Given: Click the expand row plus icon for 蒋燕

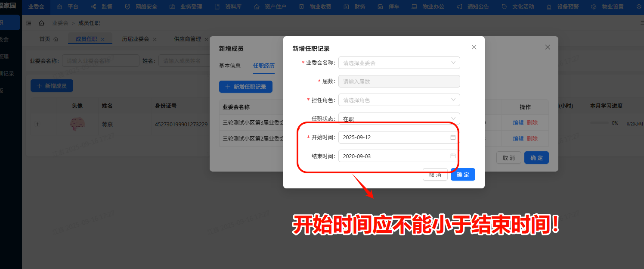Looking at the screenshot, I should click(38, 124).
